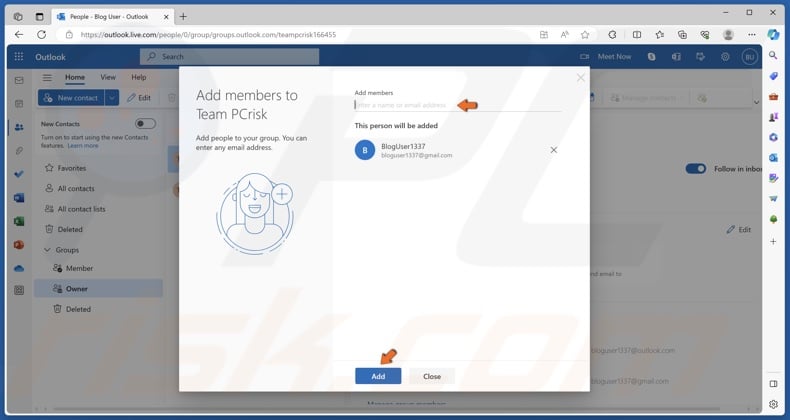This screenshot has width=790, height=420.
Task: Toggle the New Contacts switch
Action: click(145, 124)
